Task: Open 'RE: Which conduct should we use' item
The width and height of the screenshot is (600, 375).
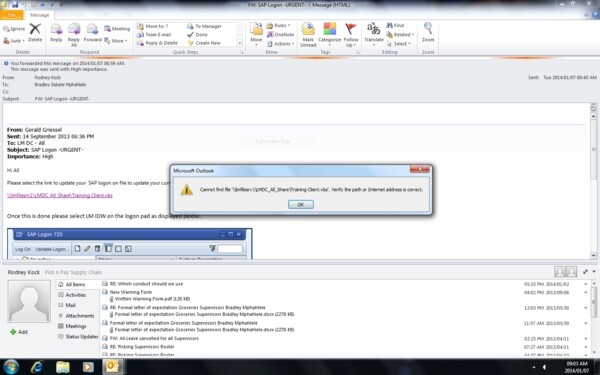Action: point(146,284)
